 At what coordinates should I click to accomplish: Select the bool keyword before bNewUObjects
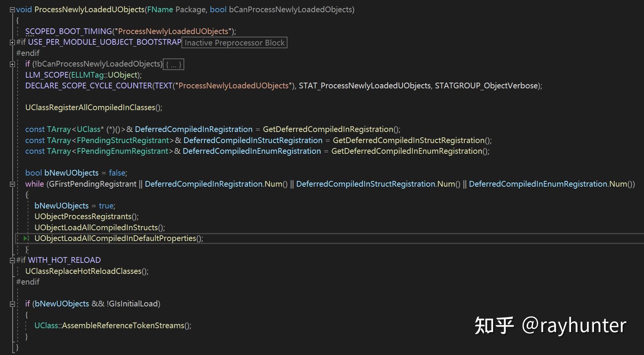point(33,173)
